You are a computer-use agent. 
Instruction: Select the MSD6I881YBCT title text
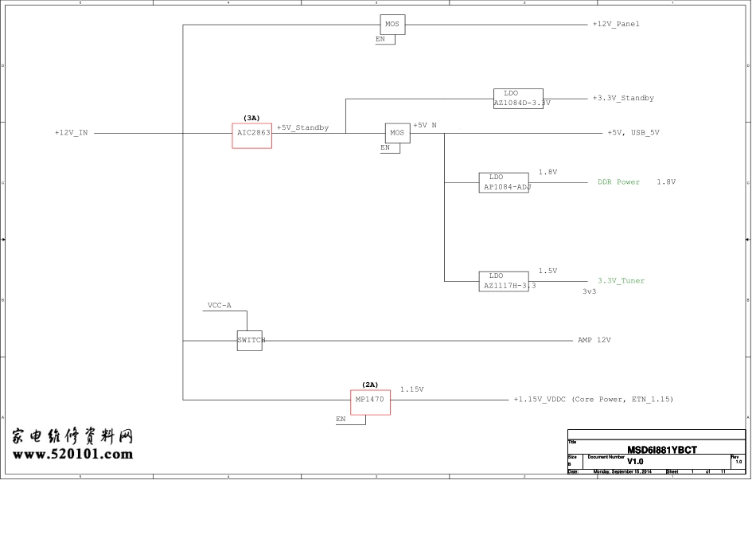[x=661, y=450]
